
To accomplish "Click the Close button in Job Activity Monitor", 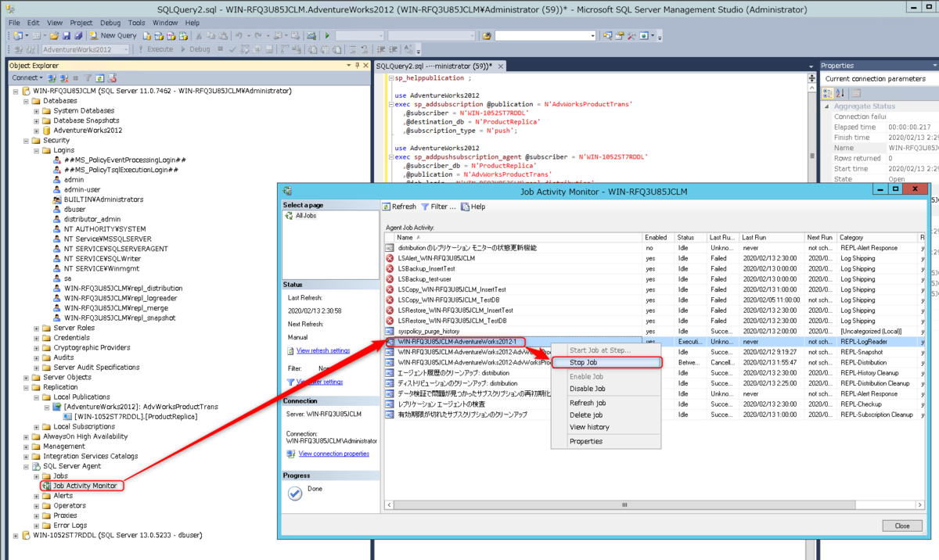I will pyautogui.click(x=902, y=526).
